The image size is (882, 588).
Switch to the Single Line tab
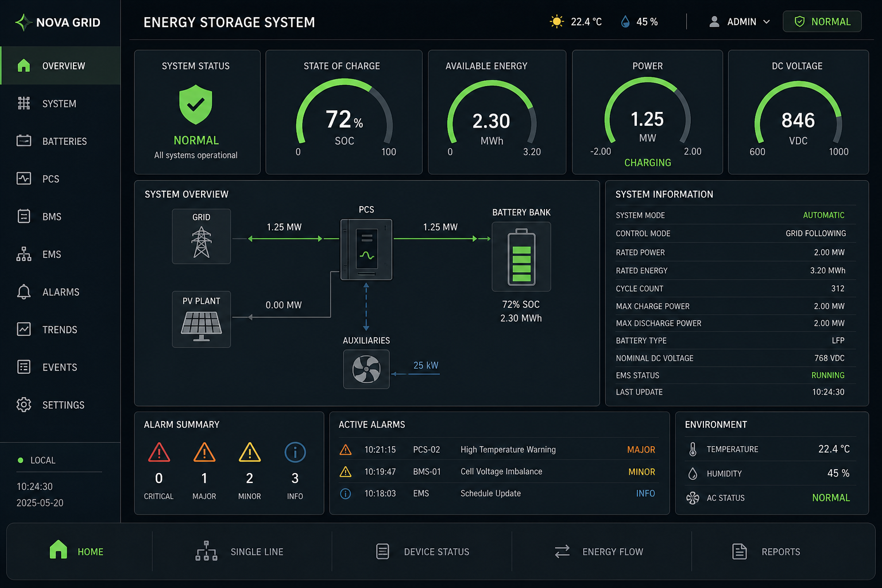pyautogui.click(x=242, y=551)
